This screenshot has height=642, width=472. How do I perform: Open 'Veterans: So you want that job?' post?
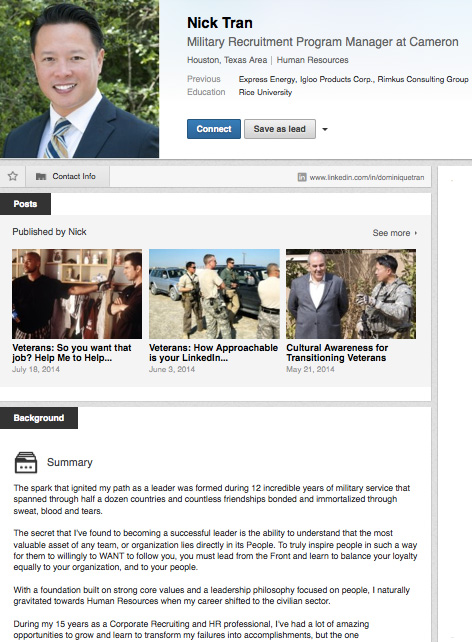click(72, 353)
